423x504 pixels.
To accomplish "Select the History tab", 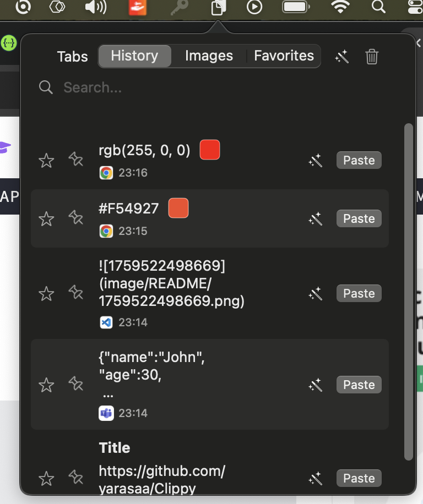I will (134, 56).
